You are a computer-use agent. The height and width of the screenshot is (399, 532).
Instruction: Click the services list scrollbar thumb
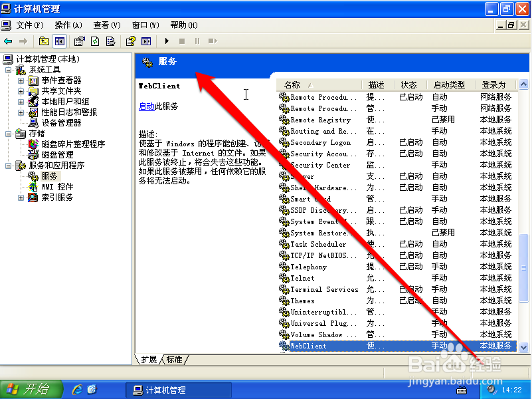(x=524, y=267)
